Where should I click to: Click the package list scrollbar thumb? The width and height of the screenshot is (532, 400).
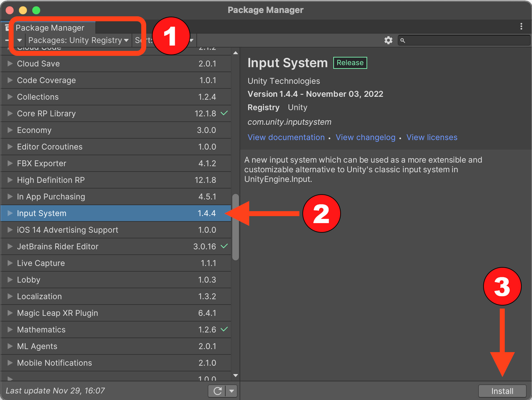point(236,227)
